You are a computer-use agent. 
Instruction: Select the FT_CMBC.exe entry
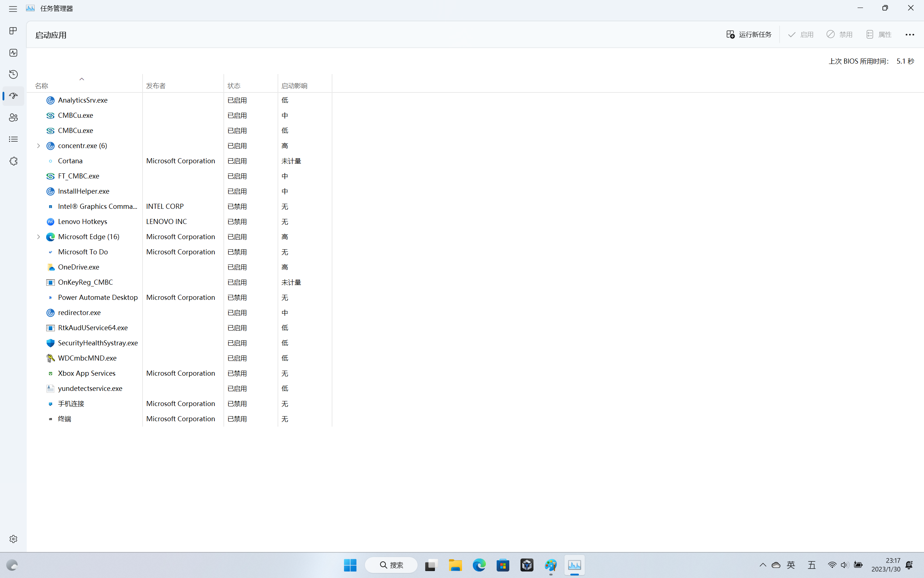pos(179,176)
